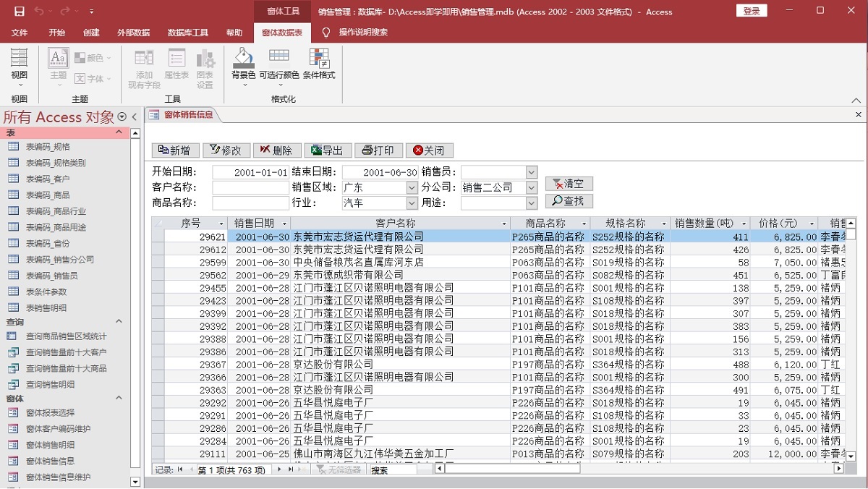The width and height of the screenshot is (868, 489).
Task: Select the row with 序号 29599
Action: (x=499, y=262)
